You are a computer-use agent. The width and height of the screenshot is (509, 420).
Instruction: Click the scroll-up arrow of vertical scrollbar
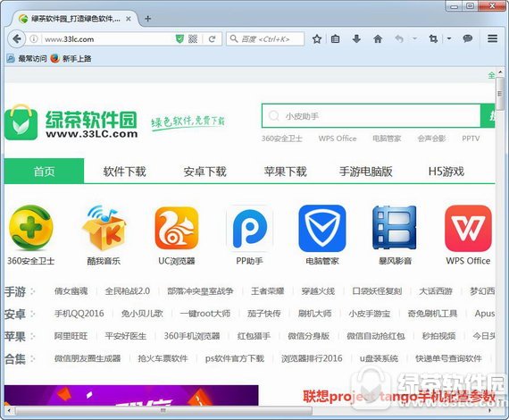(500, 72)
